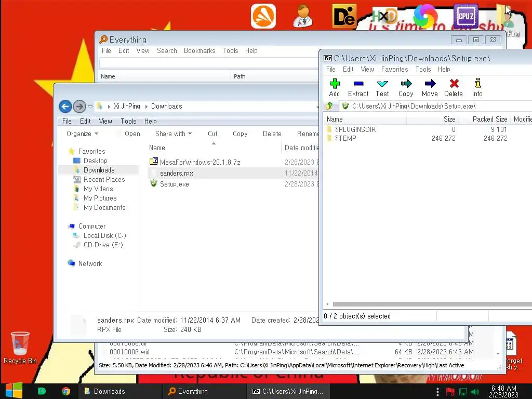Show hidden tray icons
This screenshot has width=532, height=399.
[437, 392]
